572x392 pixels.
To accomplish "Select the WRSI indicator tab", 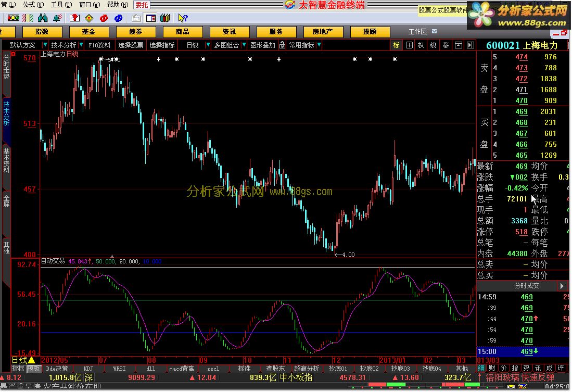I will [x=119, y=369].
